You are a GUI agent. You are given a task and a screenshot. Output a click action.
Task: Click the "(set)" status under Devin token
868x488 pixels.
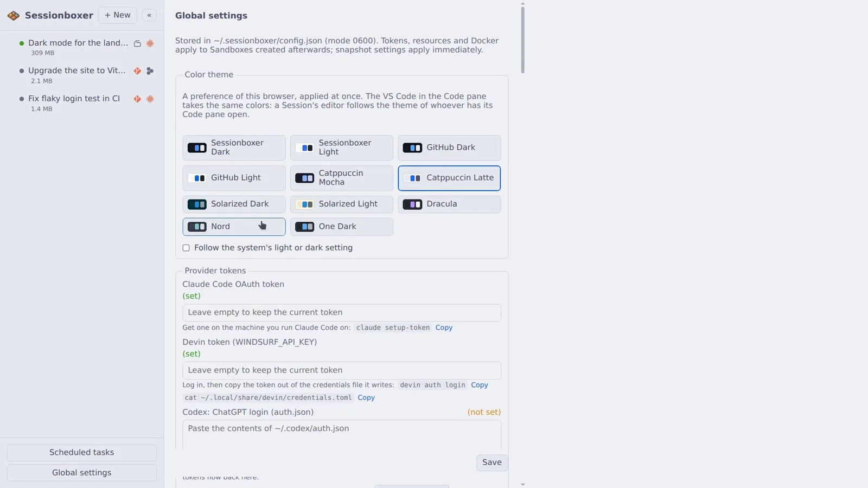click(x=192, y=354)
